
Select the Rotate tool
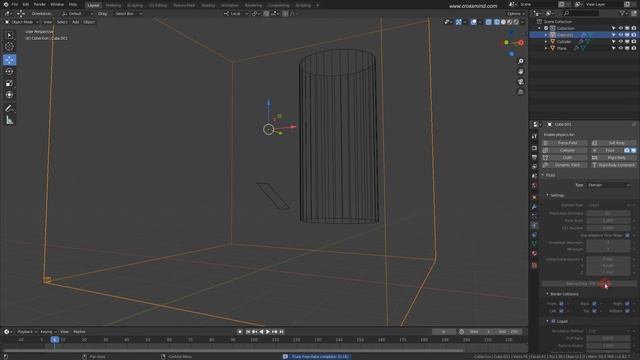pos(9,71)
